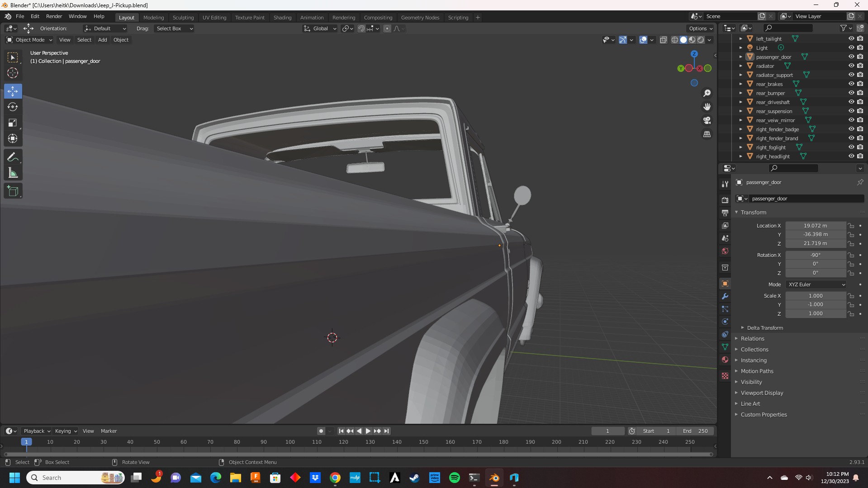Hide the radiator object in viewport
This screenshot has height=488, width=868.
[x=851, y=66]
